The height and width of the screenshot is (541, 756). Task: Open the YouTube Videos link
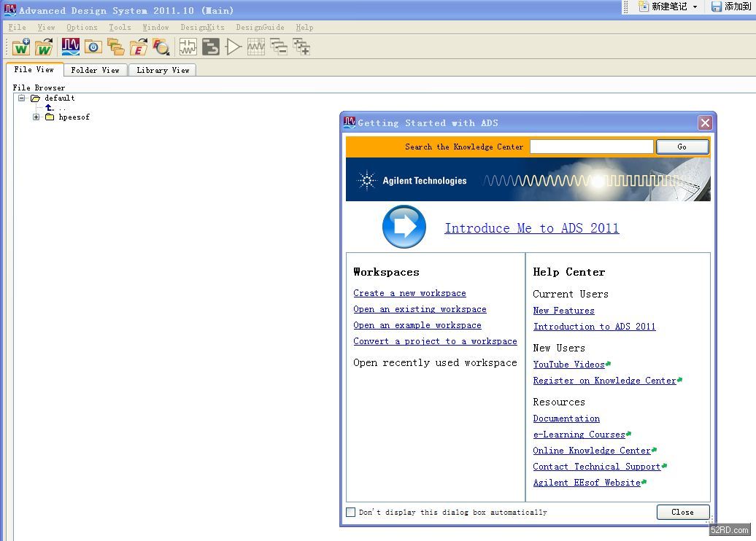click(x=569, y=365)
